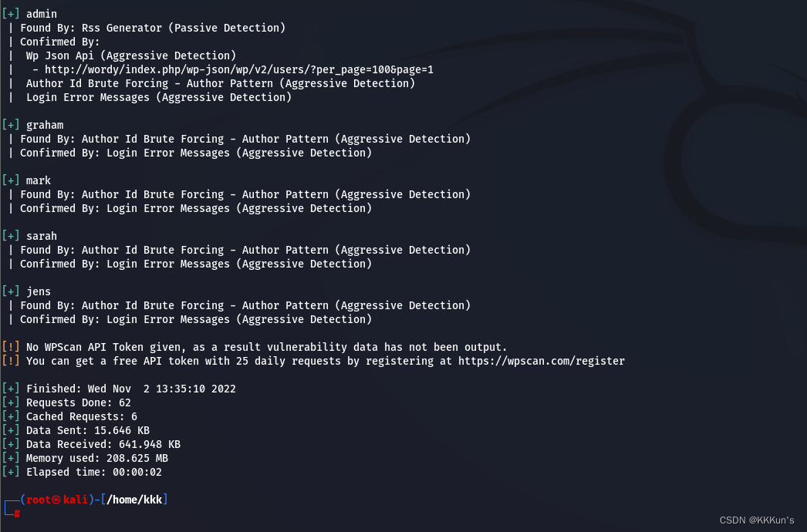Select the username graham

(x=45, y=125)
